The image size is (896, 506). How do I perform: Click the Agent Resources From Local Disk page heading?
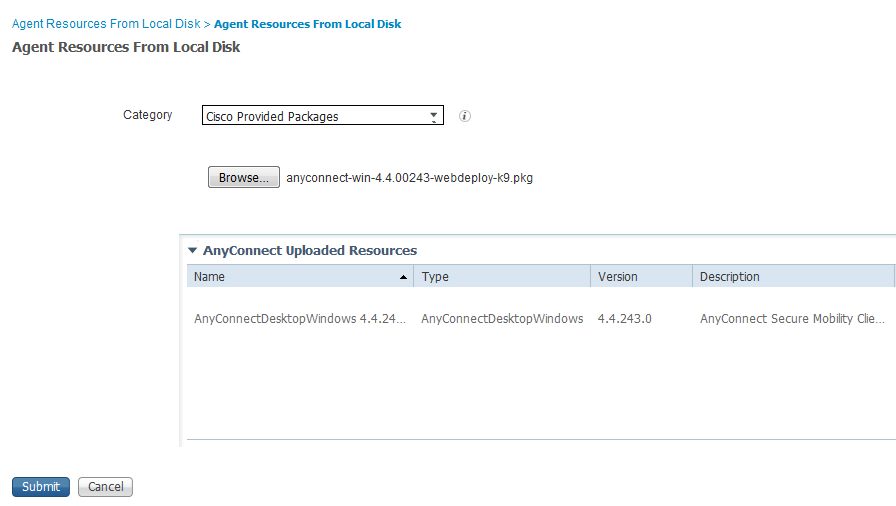(126, 47)
